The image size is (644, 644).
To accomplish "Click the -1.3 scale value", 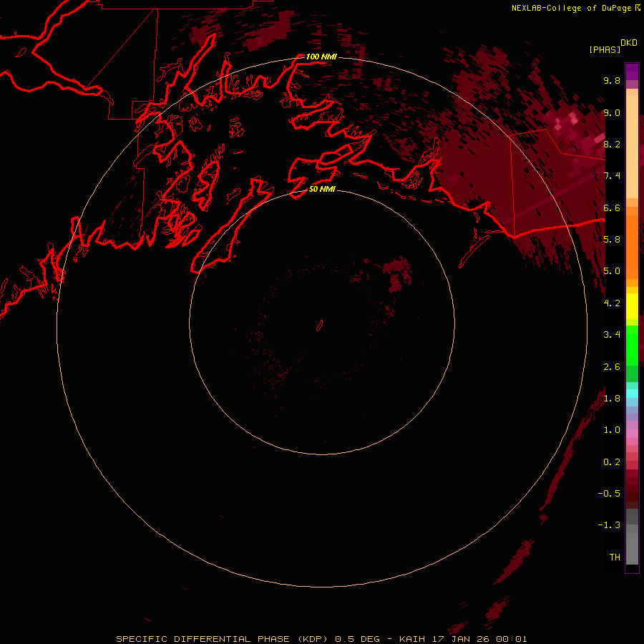I will point(609,525).
